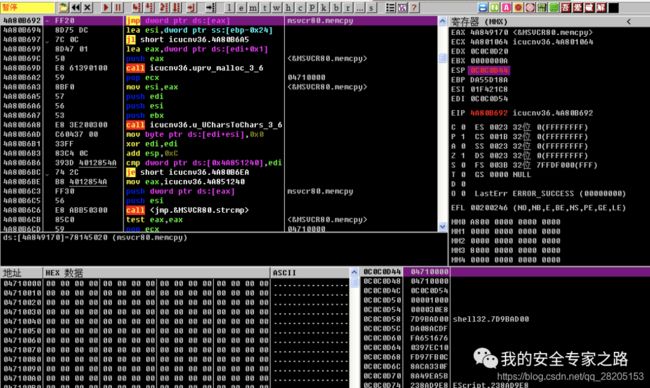This screenshot has width=650, height=388.
Task: Click the dark green grid plugin icon
Action: [542, 7]
